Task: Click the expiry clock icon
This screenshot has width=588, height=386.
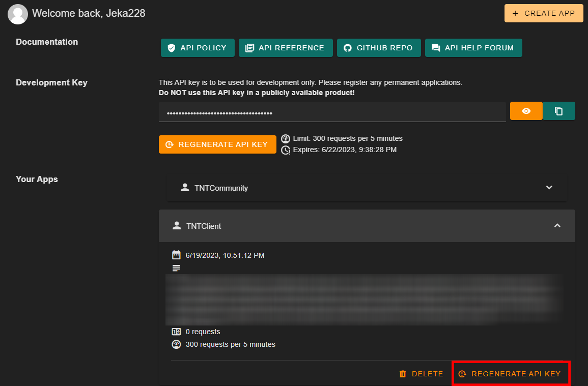Action: [x=286, y=150]
